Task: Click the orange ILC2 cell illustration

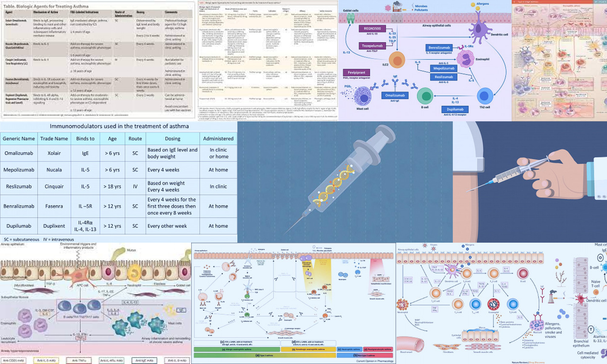Action: tap(397, 60)
